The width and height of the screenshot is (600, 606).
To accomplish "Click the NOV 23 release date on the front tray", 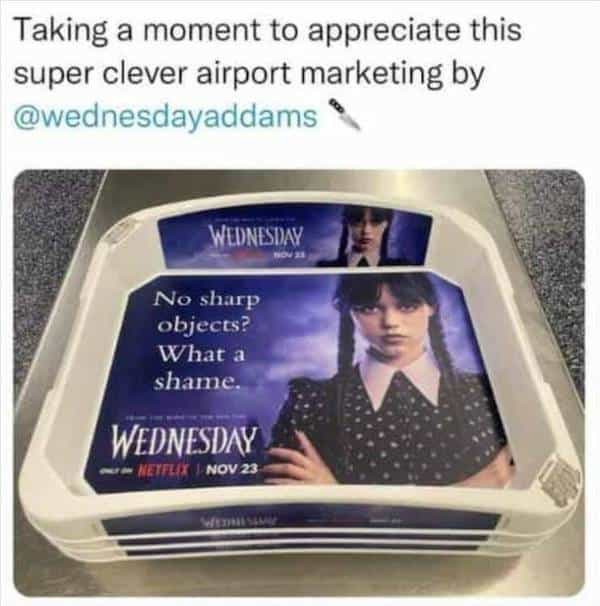I will (x=231, y=469).
